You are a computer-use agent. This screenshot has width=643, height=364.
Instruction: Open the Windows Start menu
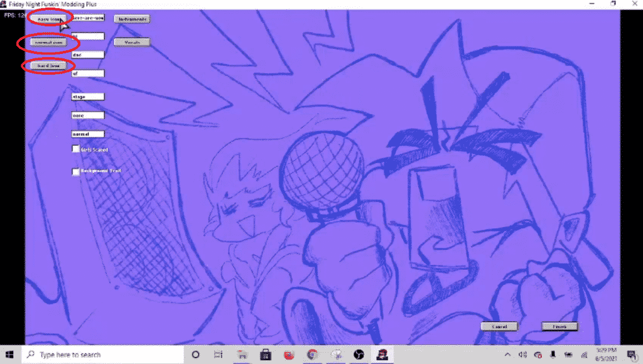tap(11, 354)
